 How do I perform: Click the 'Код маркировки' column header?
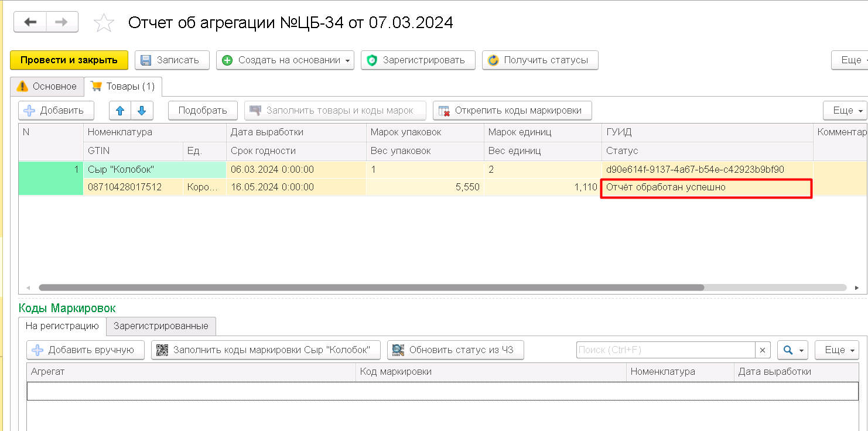491,371
